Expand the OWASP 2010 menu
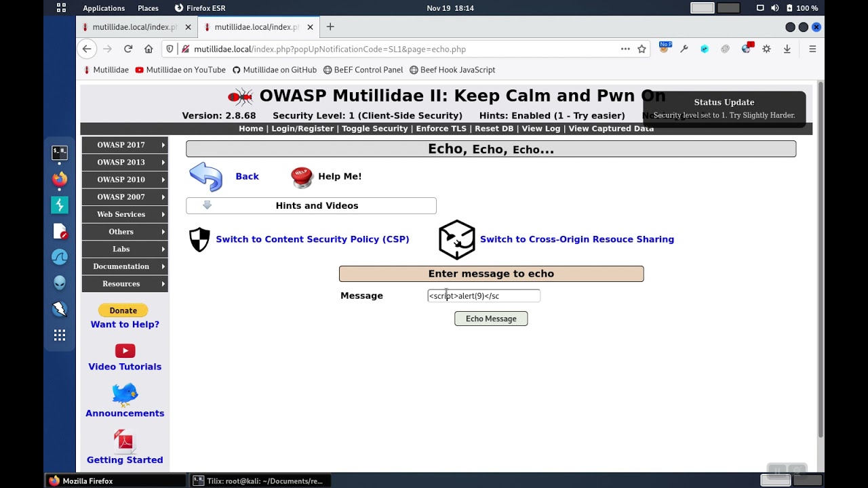 pos(125,180)
